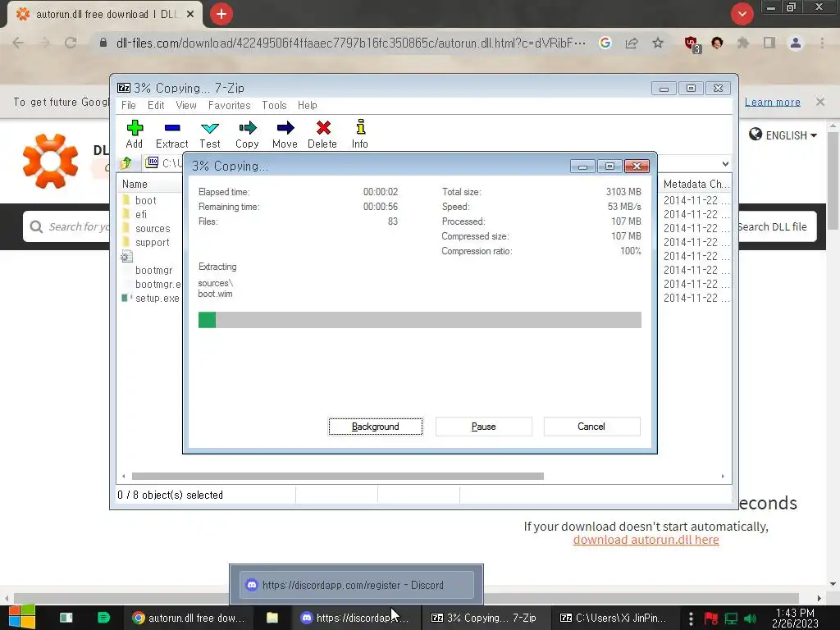Click the Metadata Changed column header
840x630 pixels.
coord(696,184)
